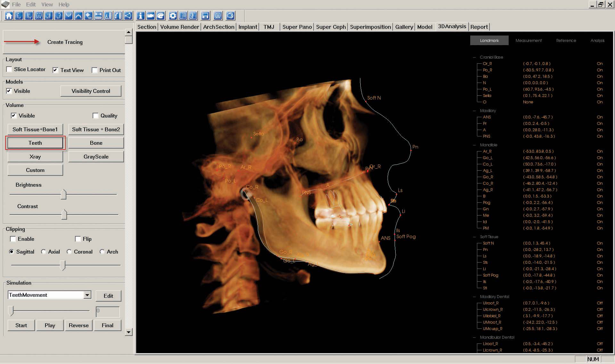615x364 pixels.
Task: Toggle the Quality checkbox under Volume
Action: tap(95, 116)
